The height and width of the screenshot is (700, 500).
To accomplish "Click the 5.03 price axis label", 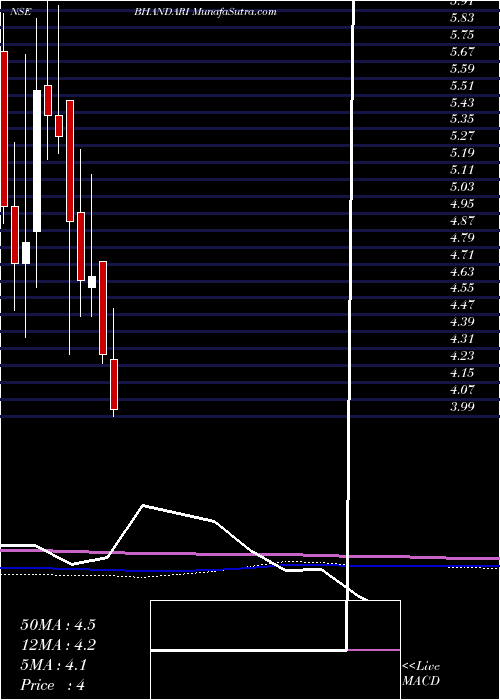I will [x=462, y=187].
